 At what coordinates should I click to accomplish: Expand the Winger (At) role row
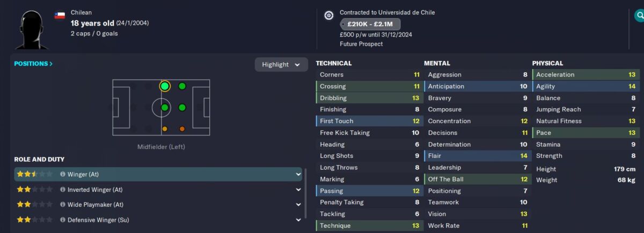(x=158, y=174)
